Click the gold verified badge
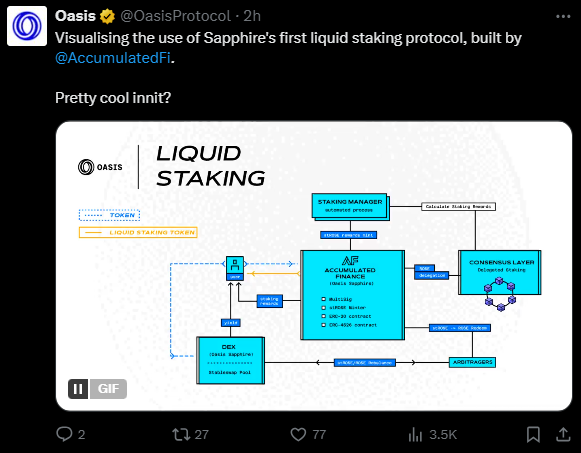Image resolution: width=581 pixels, height=453 pixels. (x=107, y=16)
